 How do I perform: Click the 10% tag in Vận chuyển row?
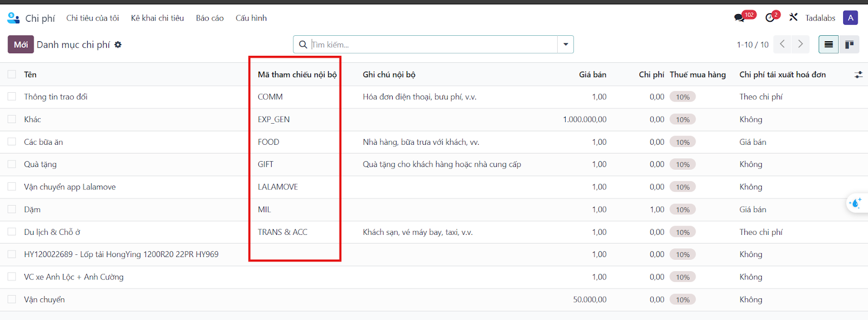tap(682, 299)
